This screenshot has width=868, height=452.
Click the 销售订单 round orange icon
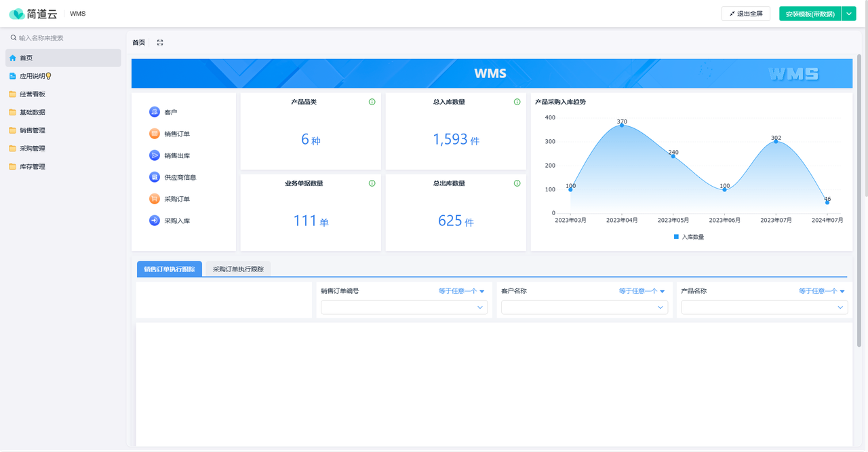click(155, 134)
